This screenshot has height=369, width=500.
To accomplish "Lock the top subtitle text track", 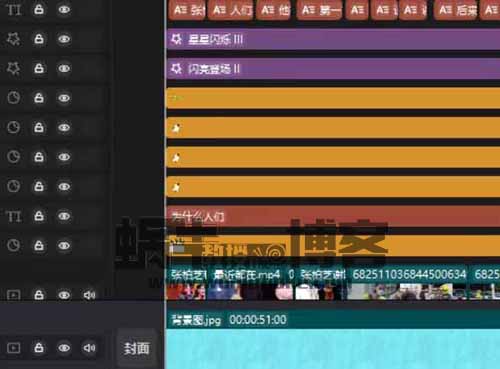I will click(39, 9).
